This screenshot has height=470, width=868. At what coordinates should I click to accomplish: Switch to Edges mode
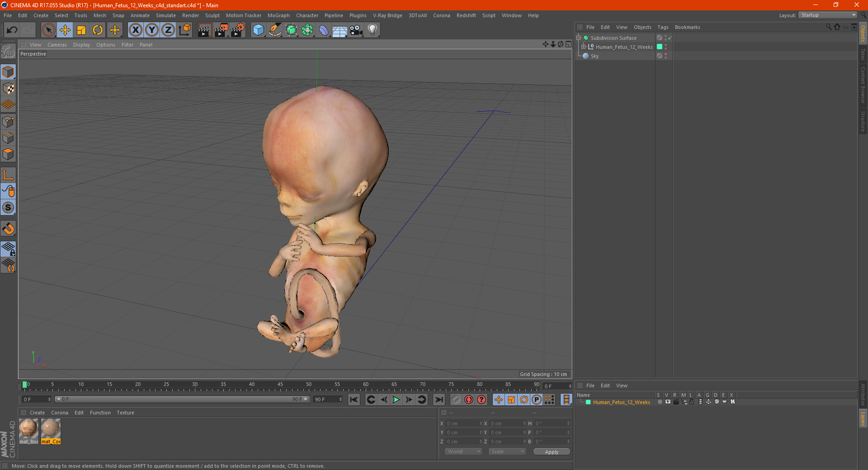pyautogui.click(x=9, y=138)
